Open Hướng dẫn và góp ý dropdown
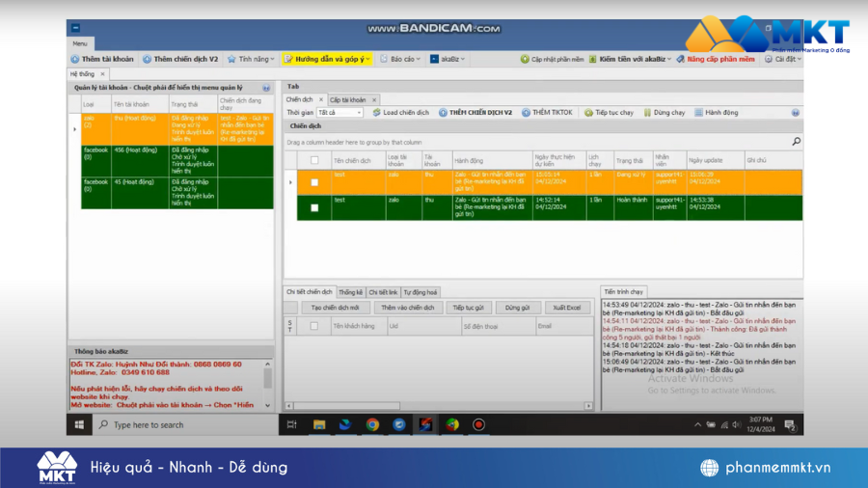The height and width of the screenshot is (488, 868). [327, 59]
